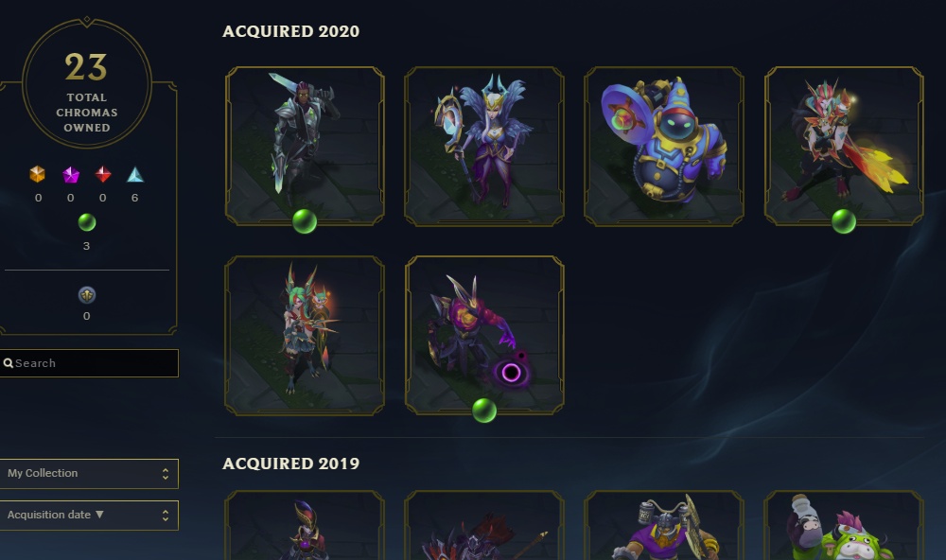
Task: Select the blue robot with shield chroma
Action: [x=664, y=146]
